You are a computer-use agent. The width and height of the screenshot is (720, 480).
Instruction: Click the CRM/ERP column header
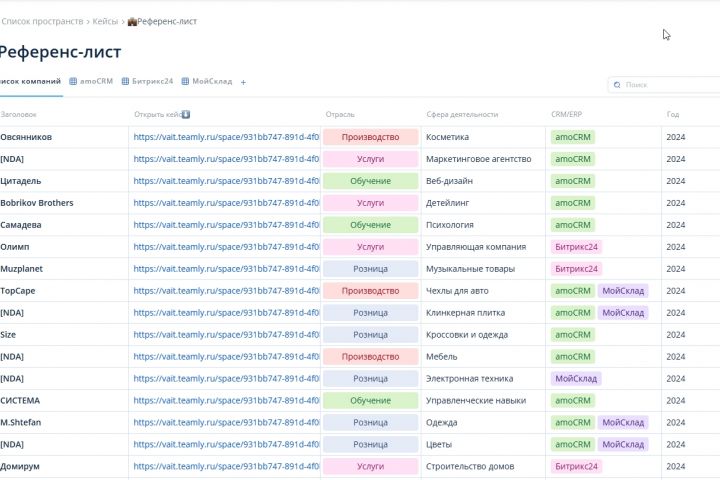[x=566, y=115]
